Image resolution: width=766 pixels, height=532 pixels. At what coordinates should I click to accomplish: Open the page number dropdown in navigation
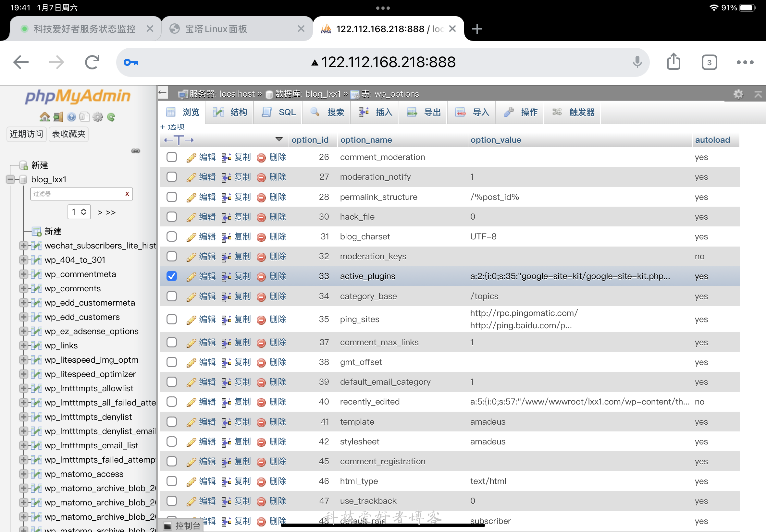[x=79, y=212]
